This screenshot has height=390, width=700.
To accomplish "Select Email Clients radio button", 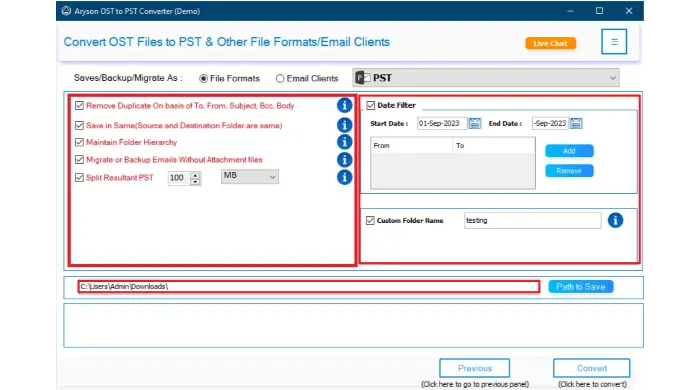I will click(280, 79).
